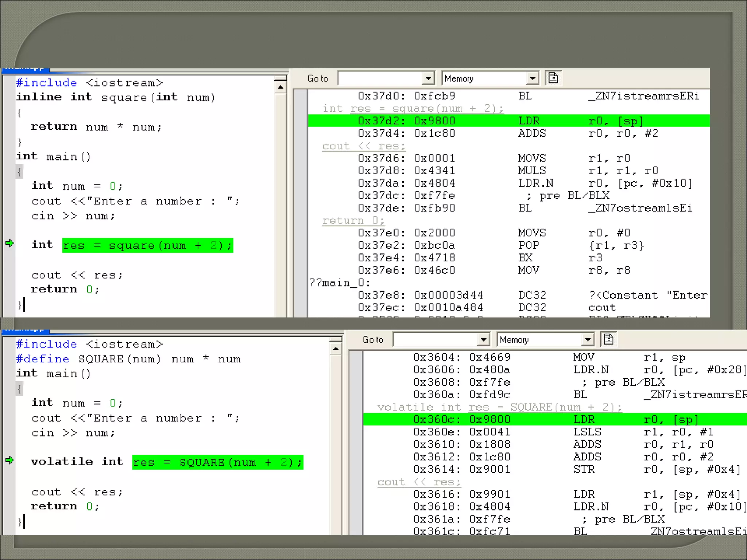Click green arrow beside 'volatile int res' line
The height and width of the screenshot is (560, 747).
(10, 460)
